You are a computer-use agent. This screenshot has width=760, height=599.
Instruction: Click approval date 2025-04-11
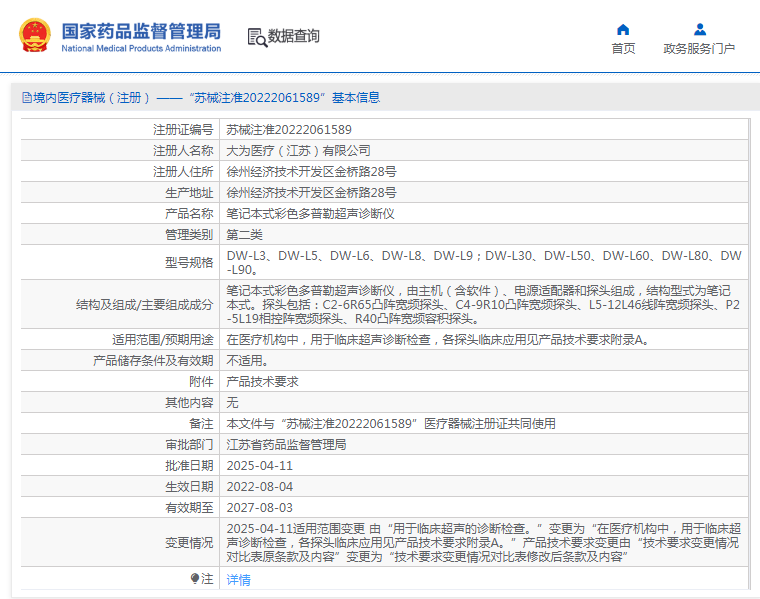point(260,466)
